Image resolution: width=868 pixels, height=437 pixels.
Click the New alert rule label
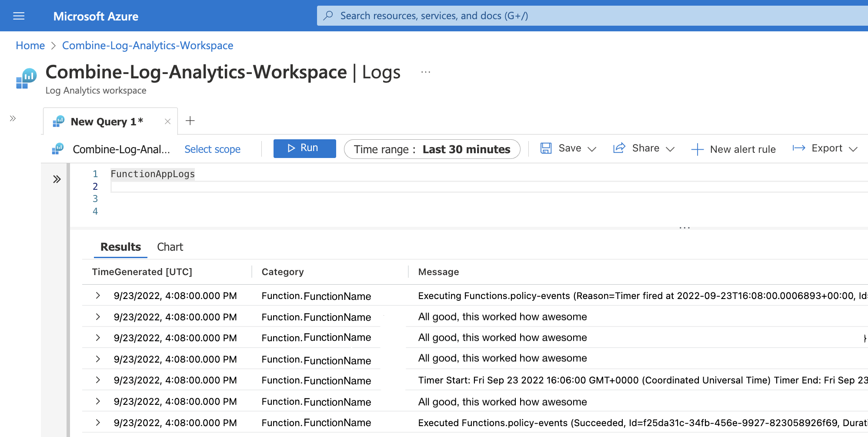pyautogui.click(x=743, y=149)
